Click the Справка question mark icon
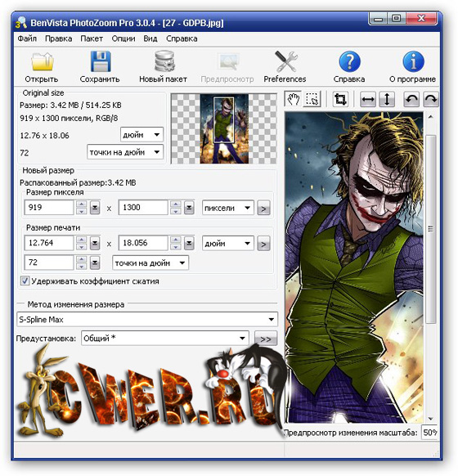 [x=350, y=61]
